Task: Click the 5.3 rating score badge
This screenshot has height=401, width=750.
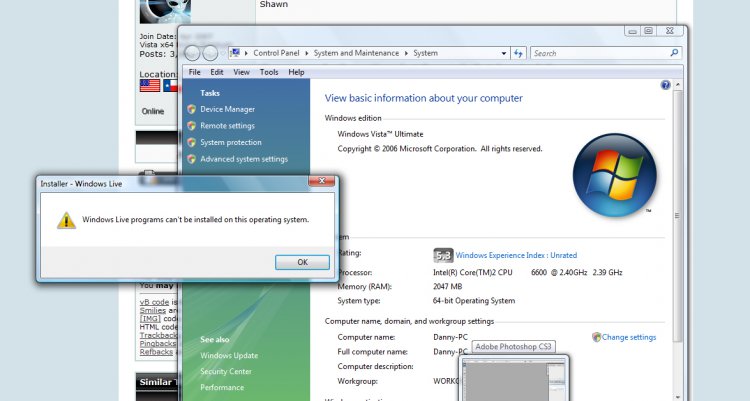Action: [x=443, y=256]
